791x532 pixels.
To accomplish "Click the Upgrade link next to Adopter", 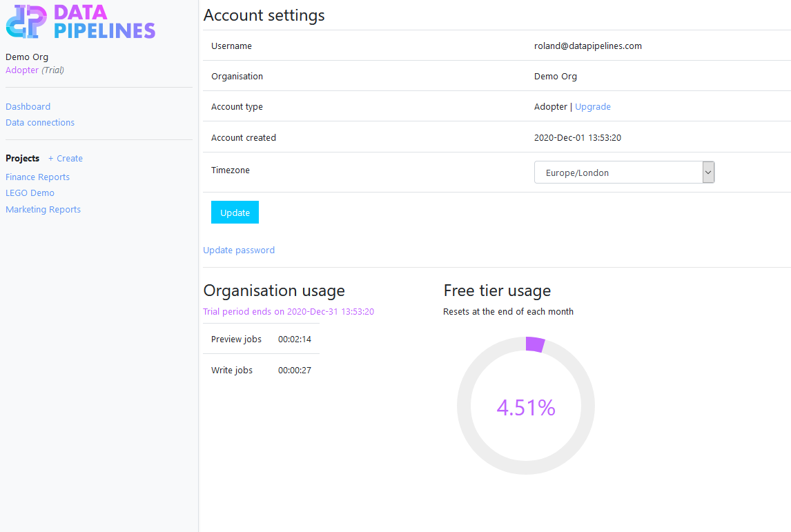I will pyautogui.click(x=592, y=106).
